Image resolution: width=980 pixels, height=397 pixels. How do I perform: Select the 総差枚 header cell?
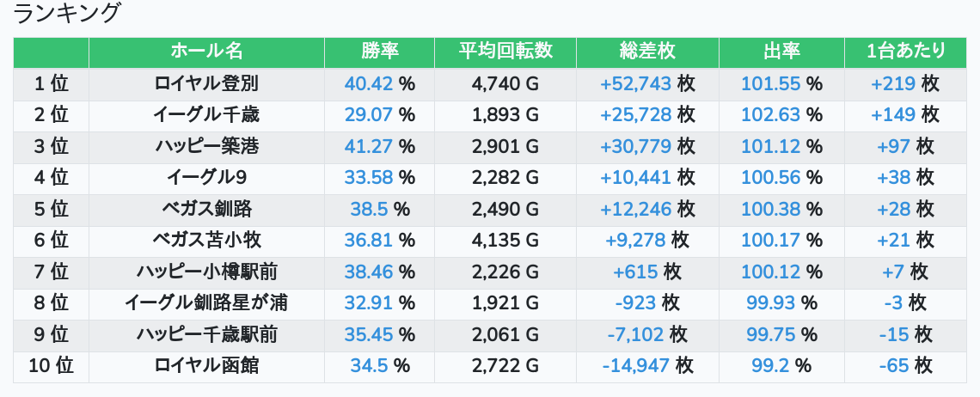coord(647,52)
